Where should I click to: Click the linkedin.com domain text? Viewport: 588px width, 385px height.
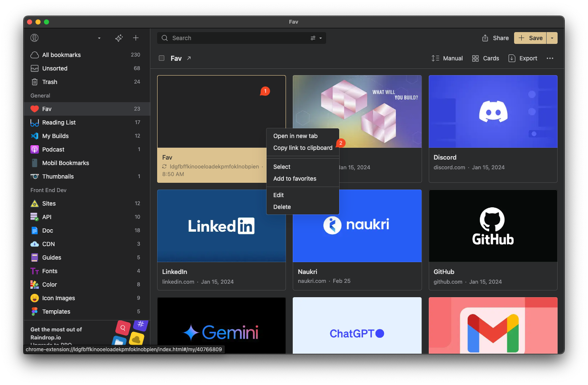click(x=178, y=282)
